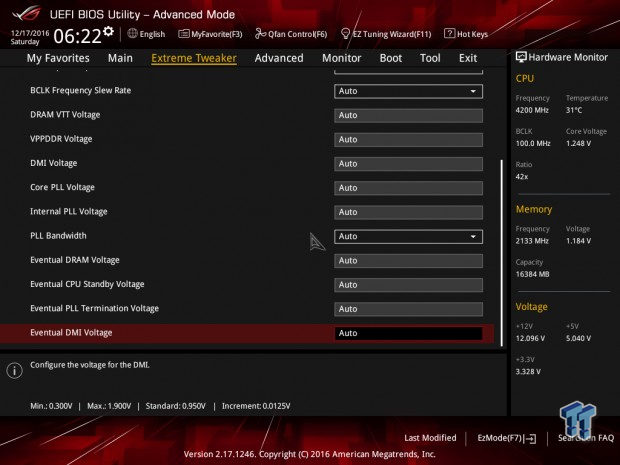Open the Tool tab
This screenshot has height=465, width=620.
pos(430,58)
